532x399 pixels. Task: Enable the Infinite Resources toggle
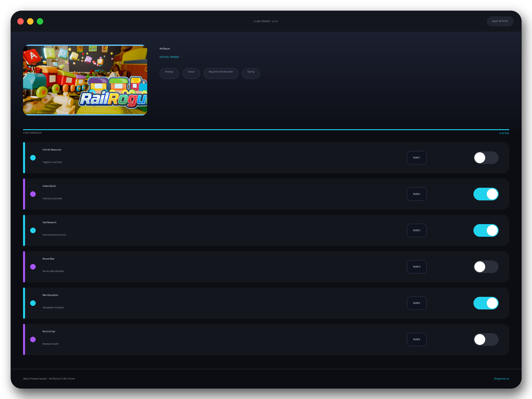coord(486,158)
